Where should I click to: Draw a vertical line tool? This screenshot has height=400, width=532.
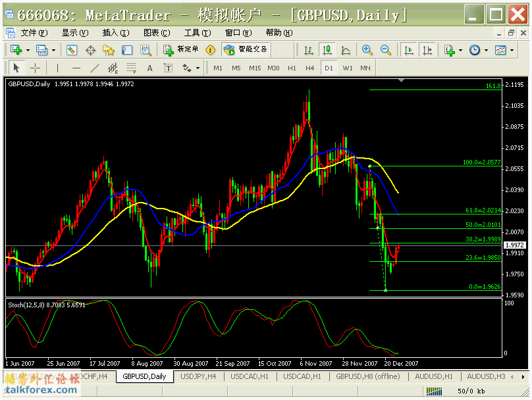point(58,68)
